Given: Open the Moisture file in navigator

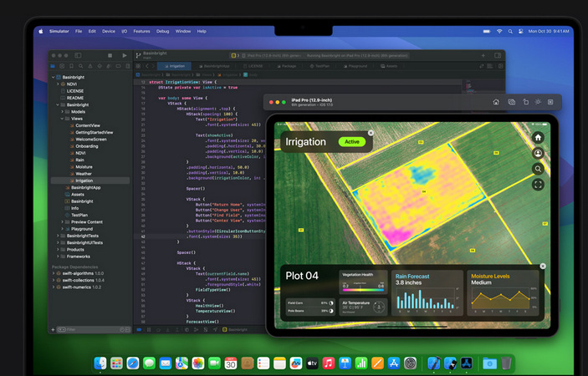Looking at the screenshot, I should pyautogui.click(x=84, y=166).
